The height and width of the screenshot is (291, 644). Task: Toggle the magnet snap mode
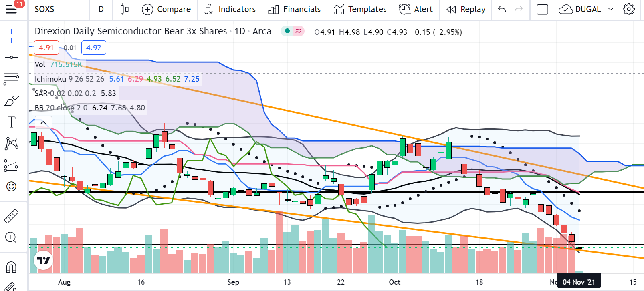11,267
